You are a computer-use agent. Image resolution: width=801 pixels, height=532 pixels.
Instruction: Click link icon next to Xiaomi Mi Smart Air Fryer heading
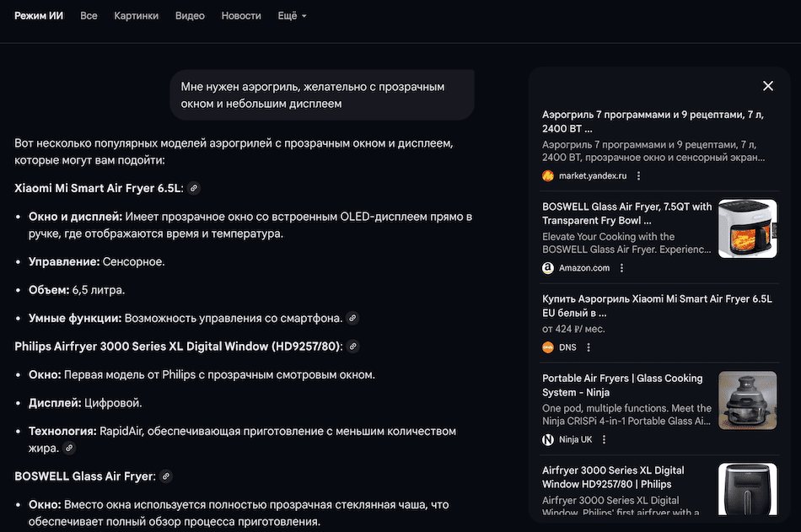[x=194, y=188]
